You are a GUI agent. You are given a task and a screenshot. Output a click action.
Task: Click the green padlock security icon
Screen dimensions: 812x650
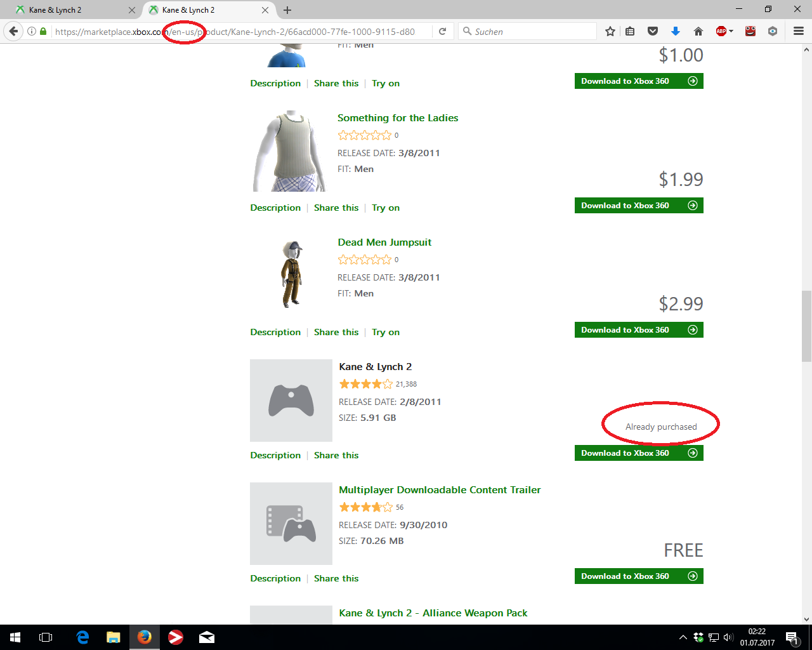[43, 31]
